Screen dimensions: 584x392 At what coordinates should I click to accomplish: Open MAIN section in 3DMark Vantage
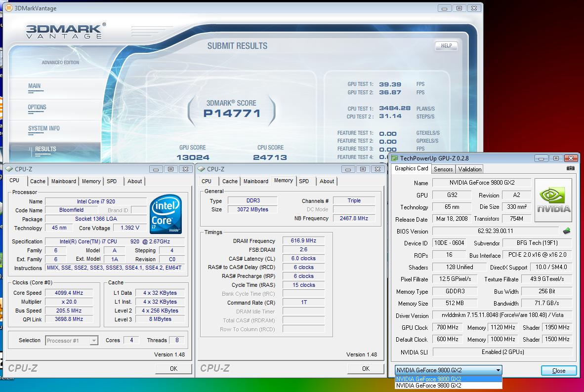(34, 86)
